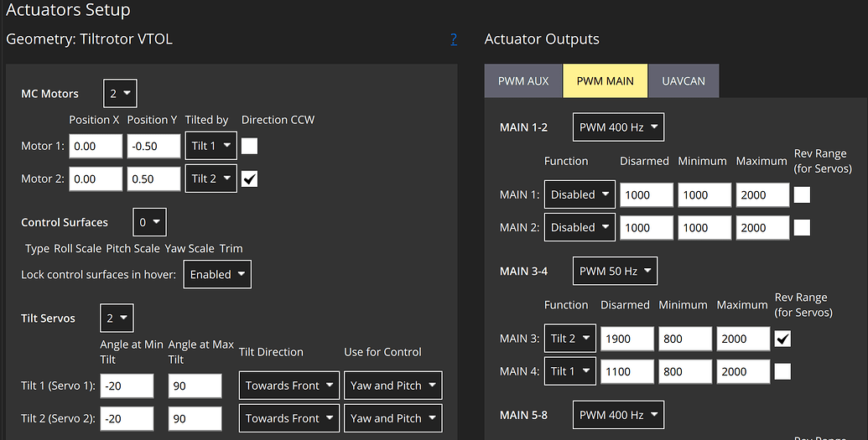
Task: Click Motor 1 Position Y field
Action: pos(154,146)
